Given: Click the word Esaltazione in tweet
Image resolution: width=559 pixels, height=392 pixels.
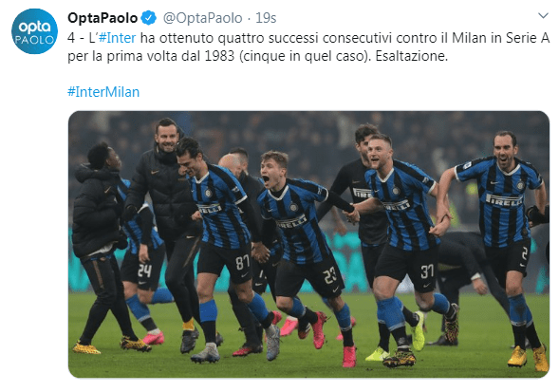Looking at the screenshot, I should pos(411,56).
